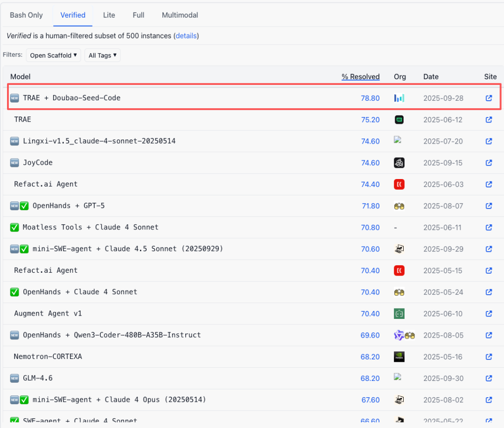The height and width of the screenshot is (428, 504).
Task: Open site link for Moatless Tools row
Action: pos(489,228)
